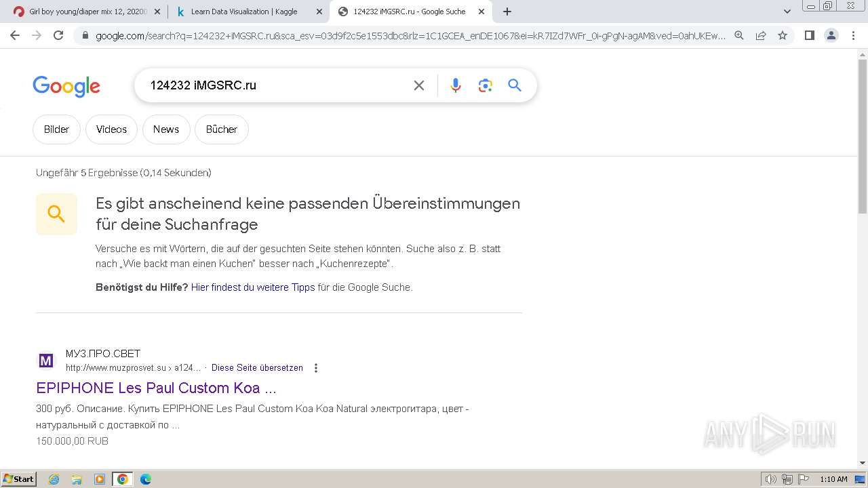The image size is (868, 488).
Task: Launch Internet Explorer from taskbar
Action: coord(54,479)
